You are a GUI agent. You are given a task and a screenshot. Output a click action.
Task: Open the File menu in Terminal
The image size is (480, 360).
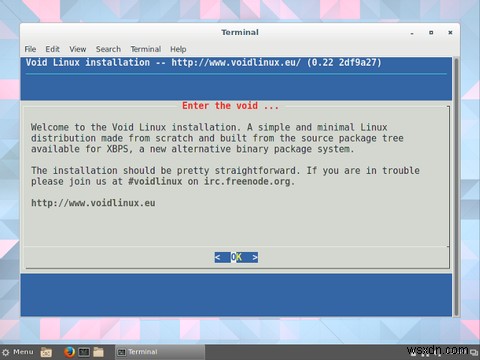(30, 49)
